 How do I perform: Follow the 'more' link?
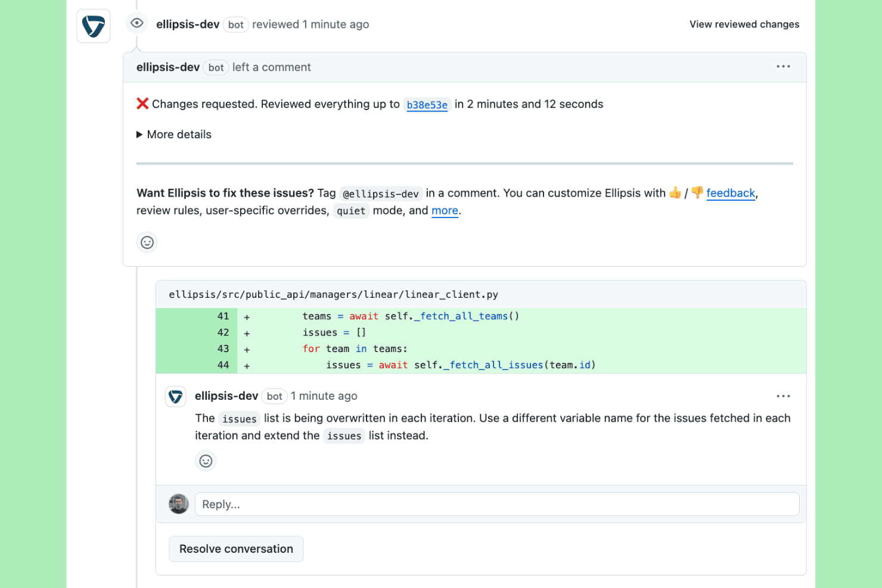[x=445, y=210]
